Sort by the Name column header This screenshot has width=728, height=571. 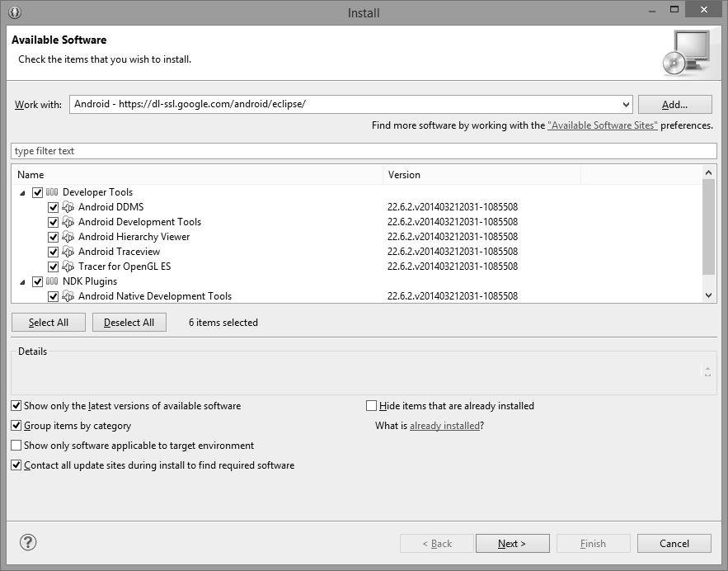click(198, 175)
